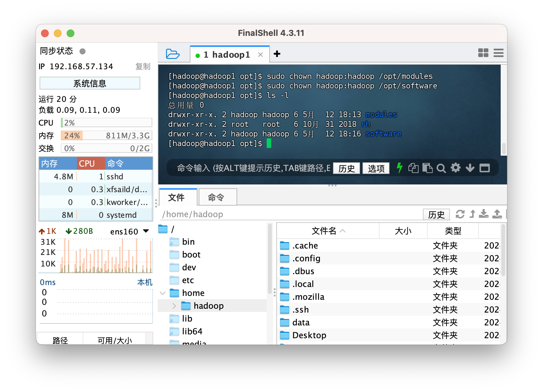Click the paste icon in command bar

(427, 168)
